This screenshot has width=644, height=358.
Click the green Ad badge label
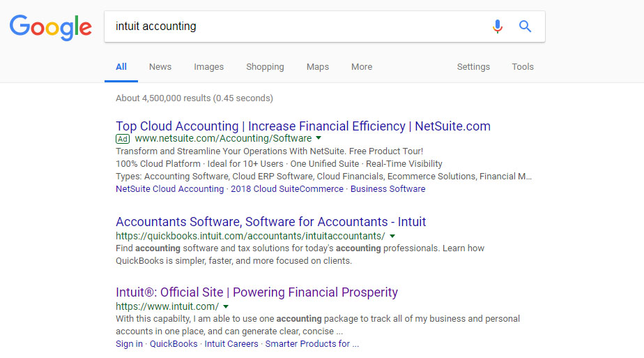pyautogui.click(x=123, y=139)
